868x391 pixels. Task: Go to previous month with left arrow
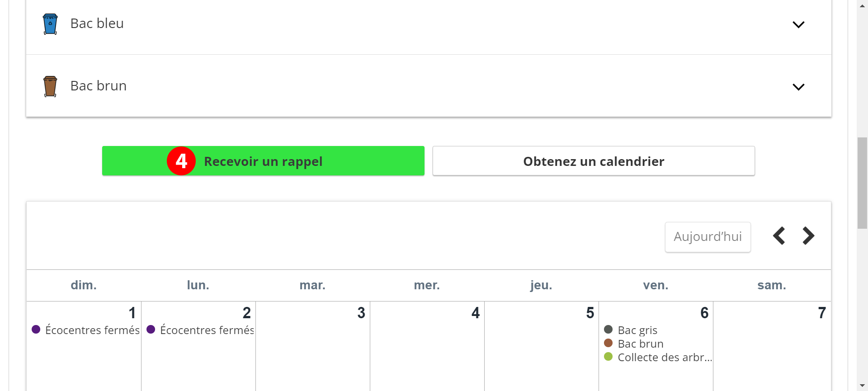click(779, 236)
